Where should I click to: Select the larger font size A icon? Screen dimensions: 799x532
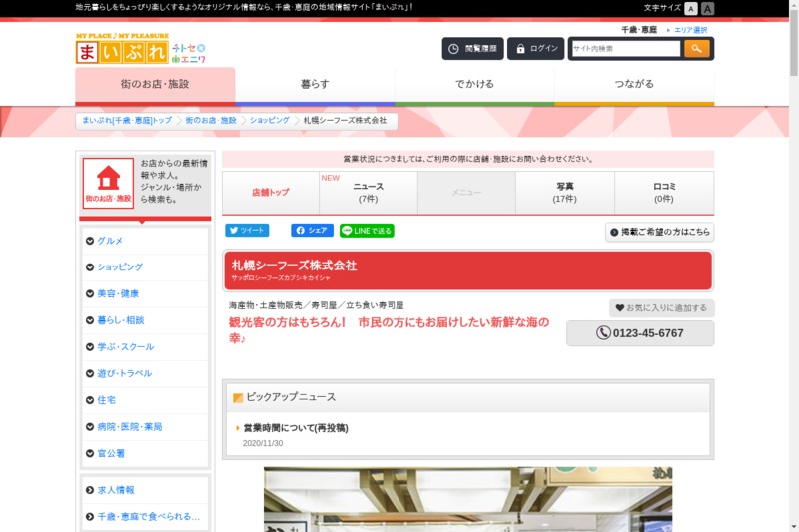[x=708, y=8]
